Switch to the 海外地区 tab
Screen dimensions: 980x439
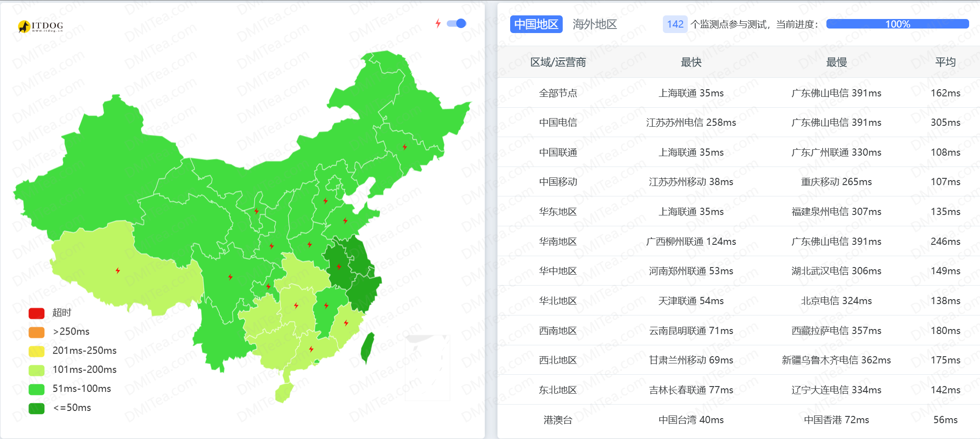594,24
